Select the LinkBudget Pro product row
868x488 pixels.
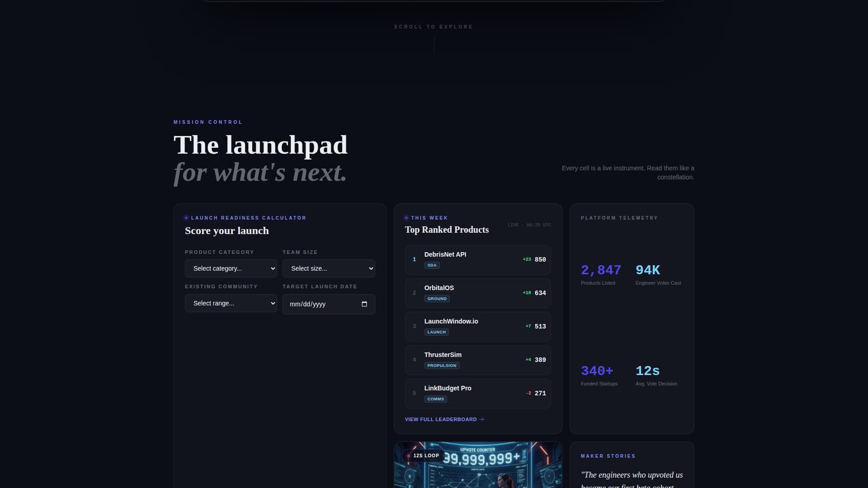478,394
